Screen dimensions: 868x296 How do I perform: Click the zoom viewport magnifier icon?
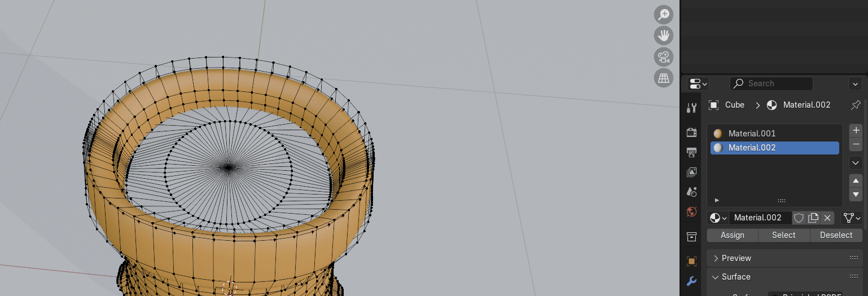pos(664,15)
